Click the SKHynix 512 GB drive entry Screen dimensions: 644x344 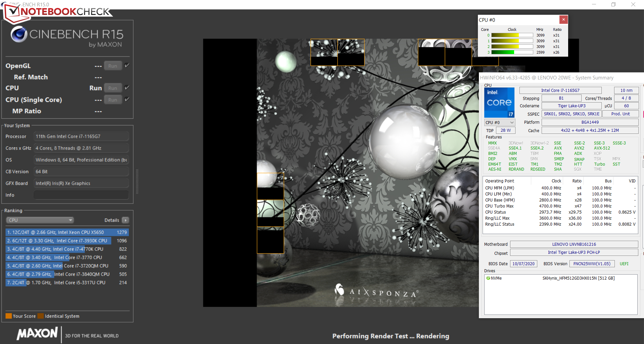pyautogui.click(x=560, y=278)
